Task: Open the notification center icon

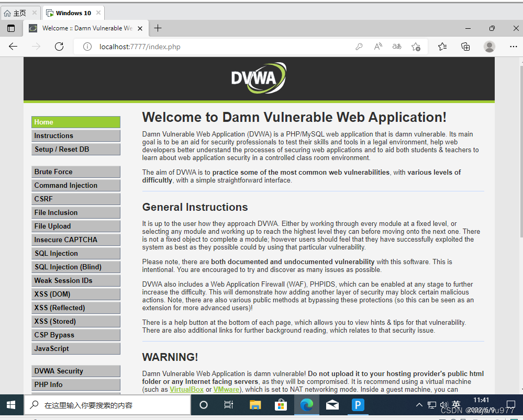Action: [510, 405]
